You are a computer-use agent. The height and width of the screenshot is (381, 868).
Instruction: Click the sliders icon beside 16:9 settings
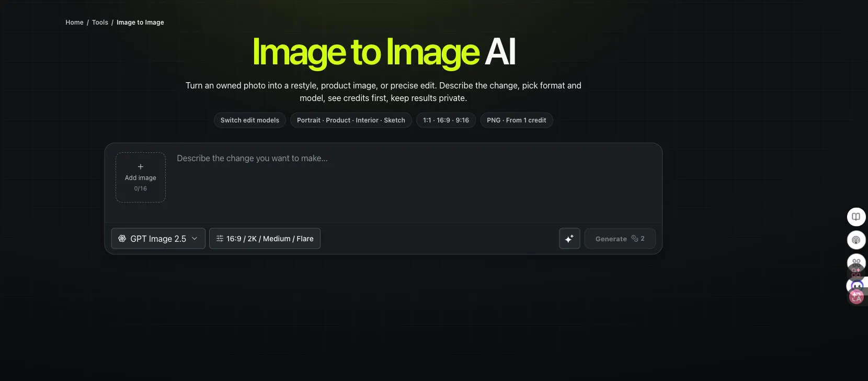coord(220,239)
